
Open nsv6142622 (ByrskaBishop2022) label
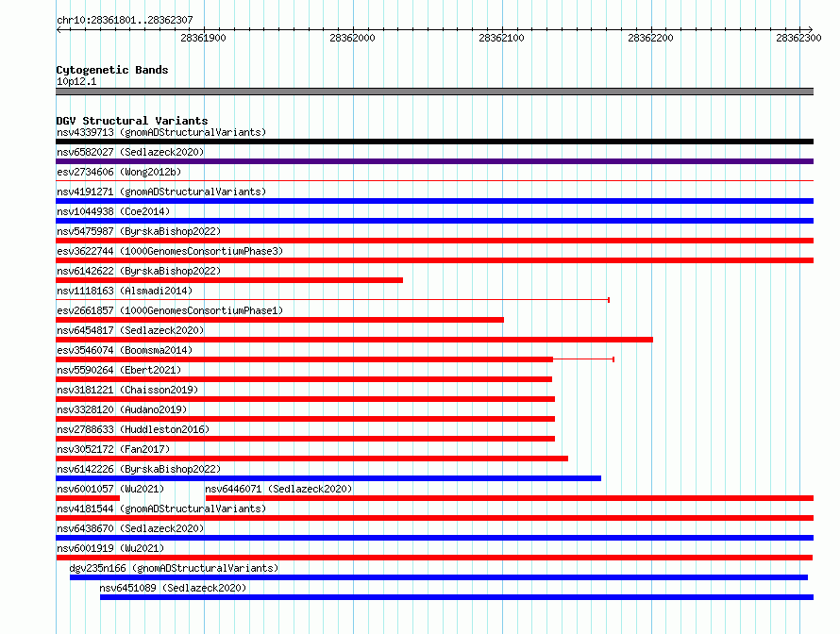tap(139, 271)
